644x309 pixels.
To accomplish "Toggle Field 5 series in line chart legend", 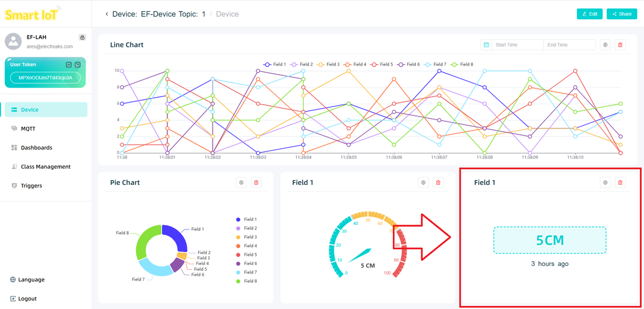I will pos(381,64).
